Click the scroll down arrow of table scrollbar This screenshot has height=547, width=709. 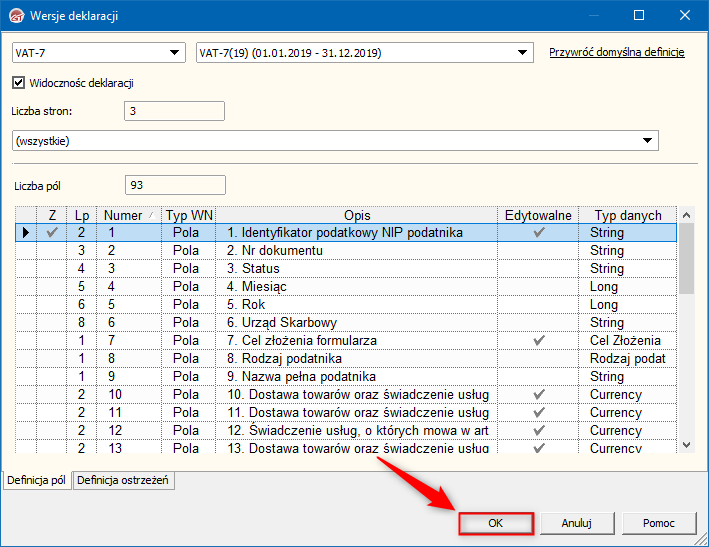(x=686, y=444)
